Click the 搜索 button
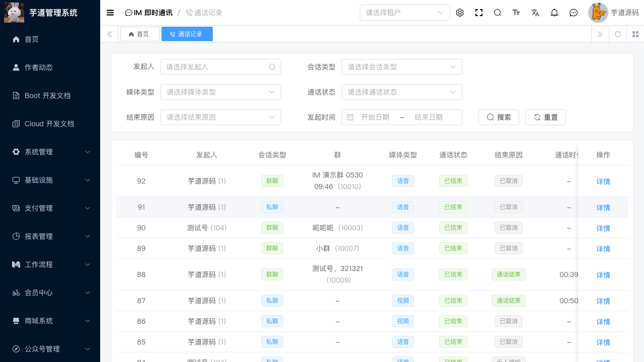644x362 pixels. [499, 117]
